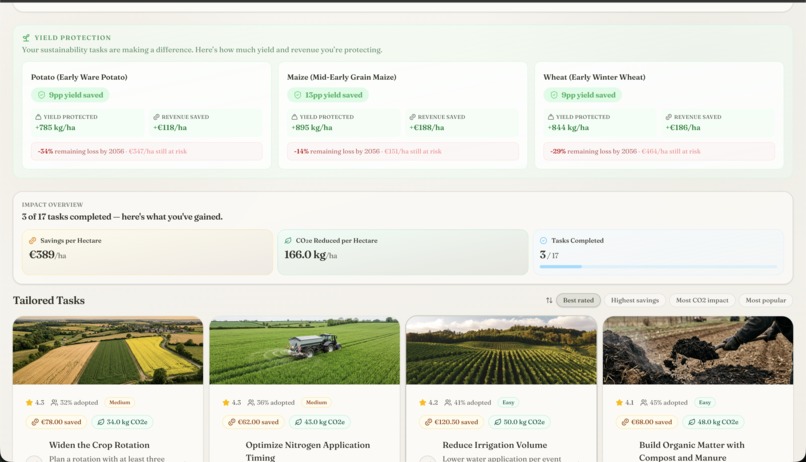The height and width of the screenshot is (462, 806).
Task: Click the sort arrows icon beside Best rated
Action: pyautogui.click(x=549, y=300)
